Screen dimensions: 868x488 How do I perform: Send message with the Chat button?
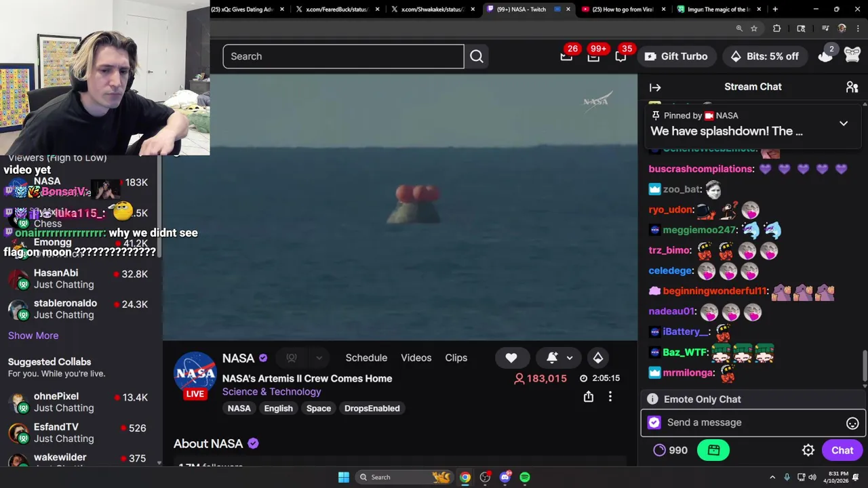coord(842,450)
